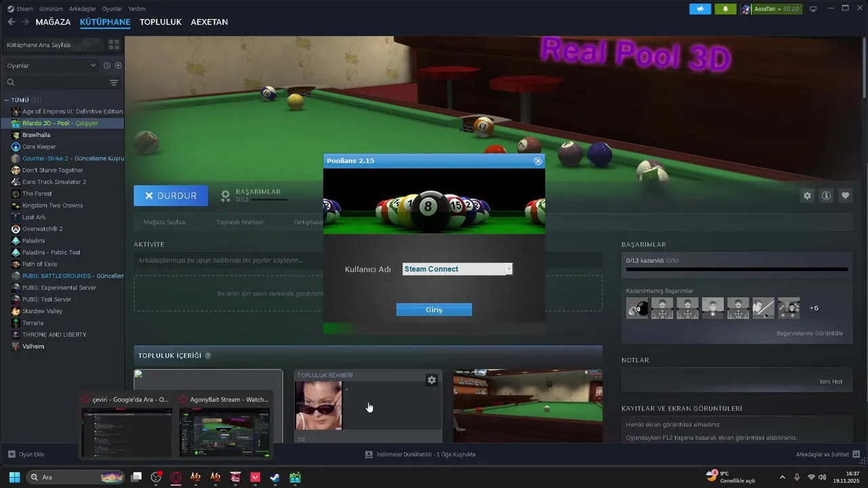Screen dimensions: 868x488
Task: Click Oyun Ekle add game button
Action: click(26, 454)
